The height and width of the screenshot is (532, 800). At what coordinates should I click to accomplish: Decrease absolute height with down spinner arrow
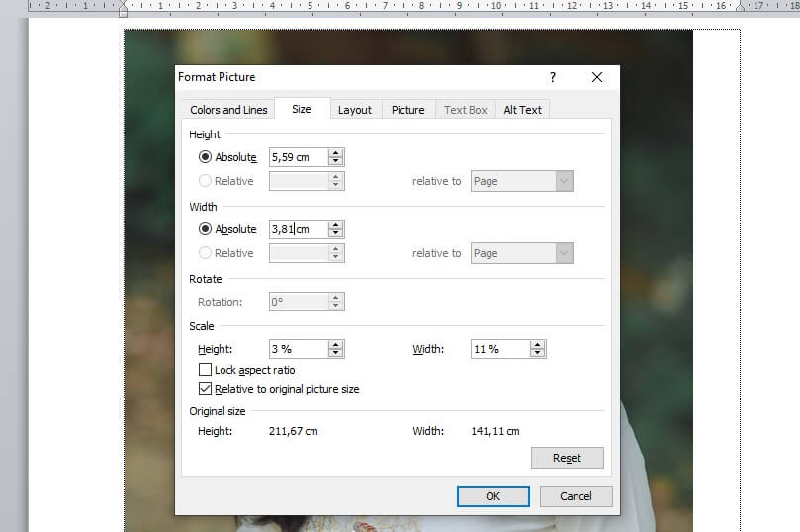[335, 161]
